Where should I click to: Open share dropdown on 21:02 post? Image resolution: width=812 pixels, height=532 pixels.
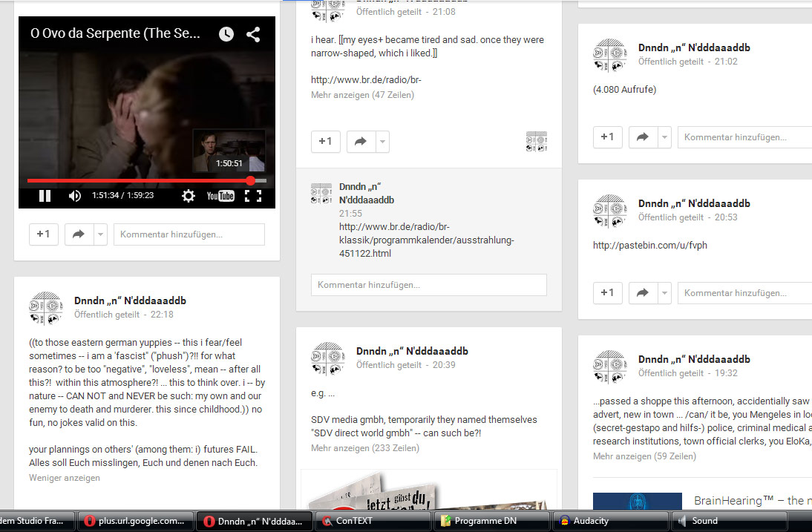pos(664,137)
